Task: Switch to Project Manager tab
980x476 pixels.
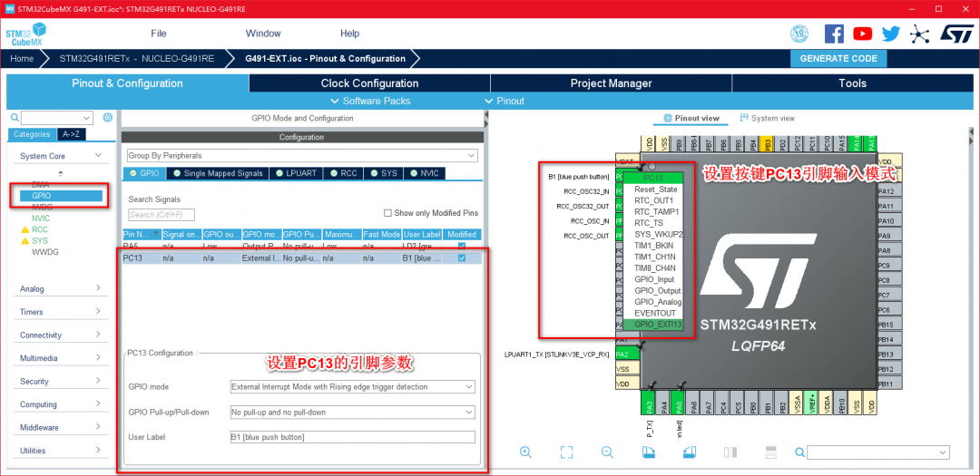Action: pyautogui.click(x=611, y=83)
